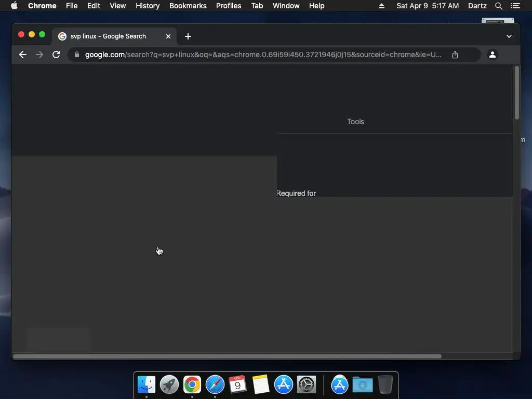
Task: Open Launchpad rocket in the Dock
Action: (169, 384)
